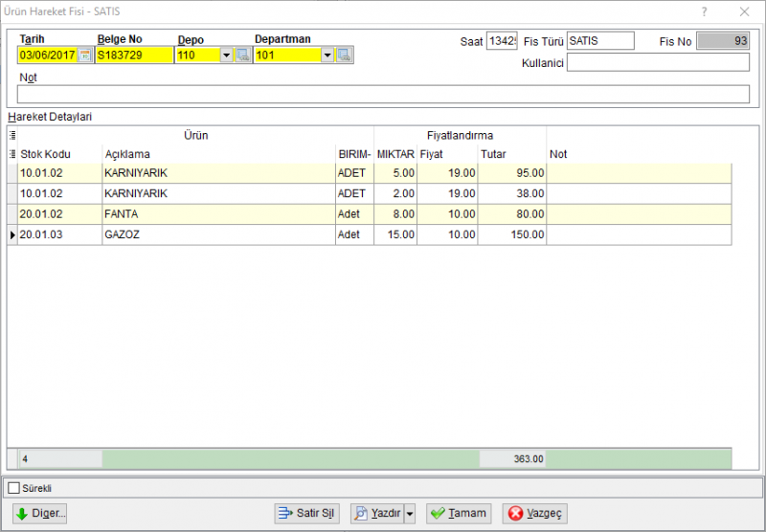The width and height of the screenshot is (766, 532).
Task: Cancel with the Vazgeç button
Action: pyautogui.click(x=535, y=514)
